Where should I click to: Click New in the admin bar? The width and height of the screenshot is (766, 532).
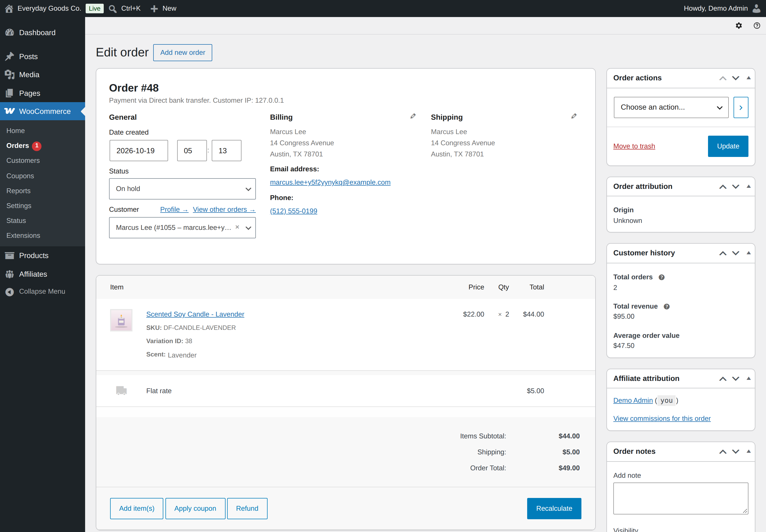pyautogui.click(x=163, y=8)
